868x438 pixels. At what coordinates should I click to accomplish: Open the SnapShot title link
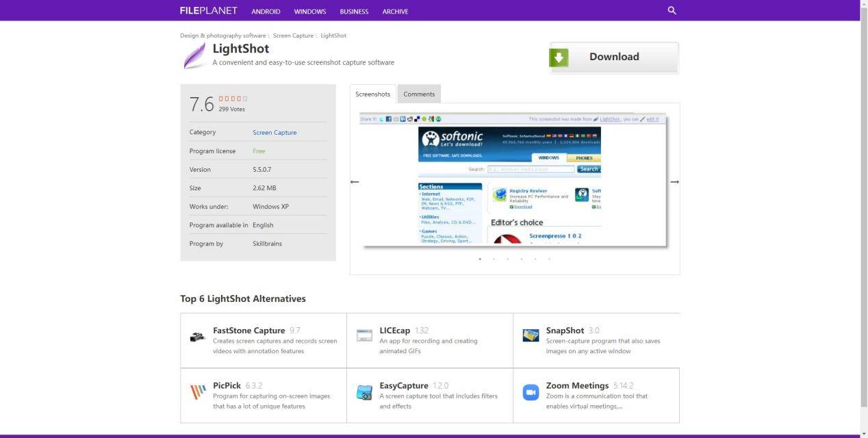(x=565, y=331)
